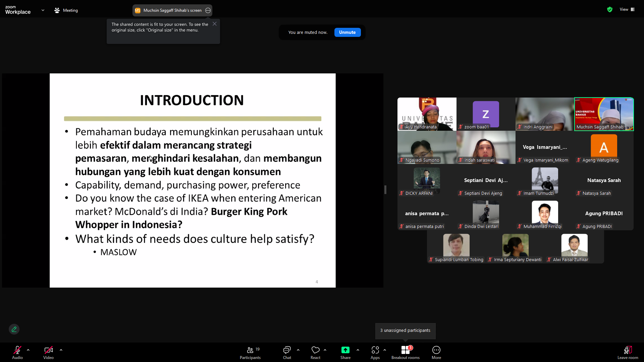Image resolution: width=644 pixels, height=362 pixels.
Task: Click the 'Capability, demand, purchasing power, preference' bullet
Action: pos(188,185)
